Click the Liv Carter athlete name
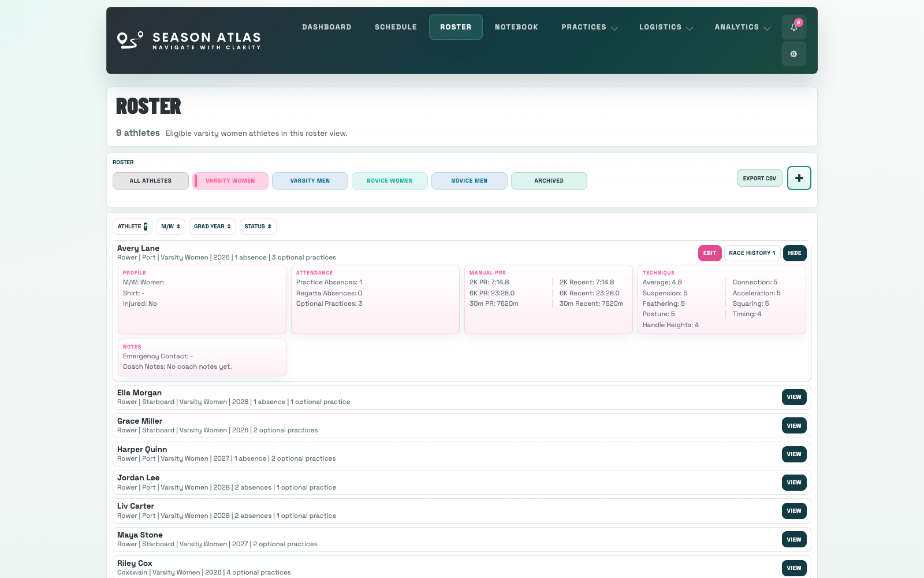The height and width of the screenshot is (578, 924). (136, 506)
